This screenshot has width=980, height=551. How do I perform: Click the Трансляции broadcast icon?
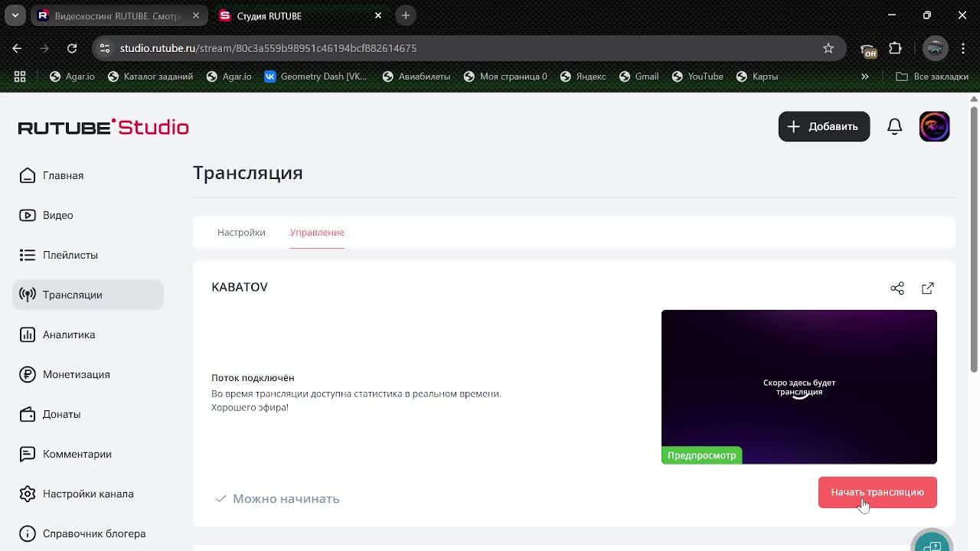[x=28, y=295]
